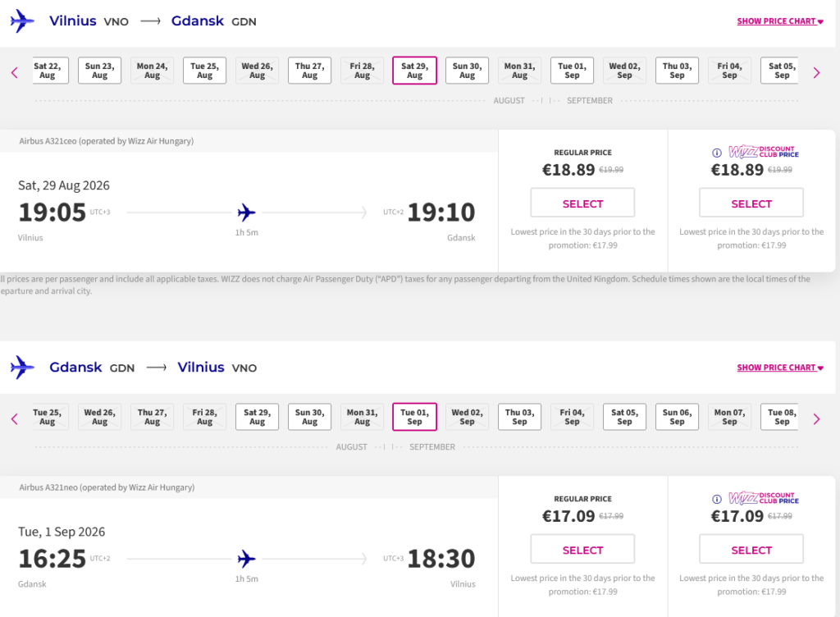Expand Show Price Chart for return flight
840x617 pixels.
779,368
